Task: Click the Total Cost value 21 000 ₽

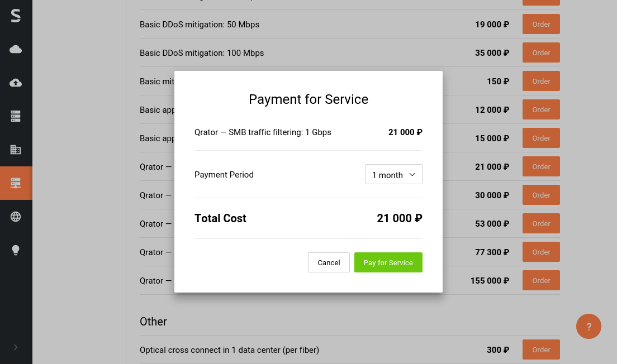Action: point(400,218)
